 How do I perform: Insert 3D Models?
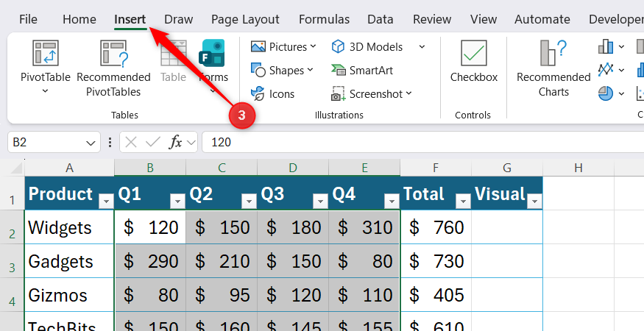click(367, 47)
